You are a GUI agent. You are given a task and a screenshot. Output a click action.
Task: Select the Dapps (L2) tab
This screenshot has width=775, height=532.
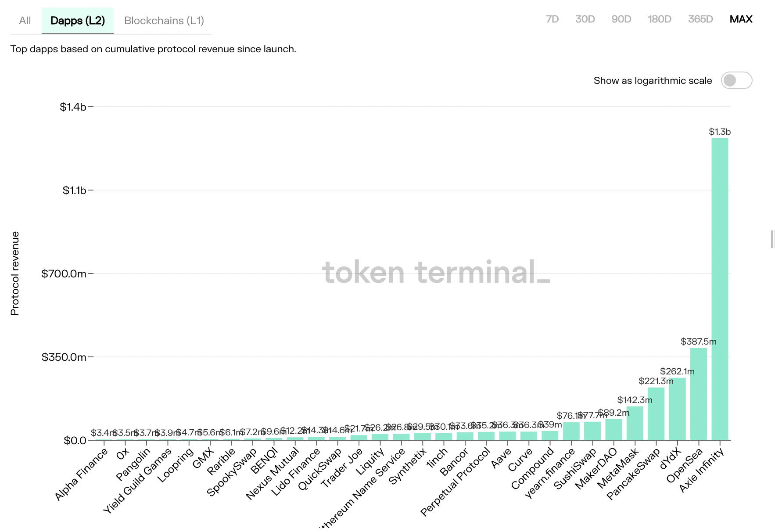tap(78, 21)
